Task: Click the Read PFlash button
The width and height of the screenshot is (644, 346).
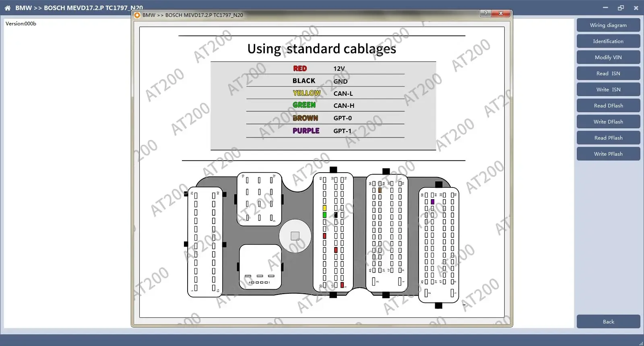Action: click(608, 138)
